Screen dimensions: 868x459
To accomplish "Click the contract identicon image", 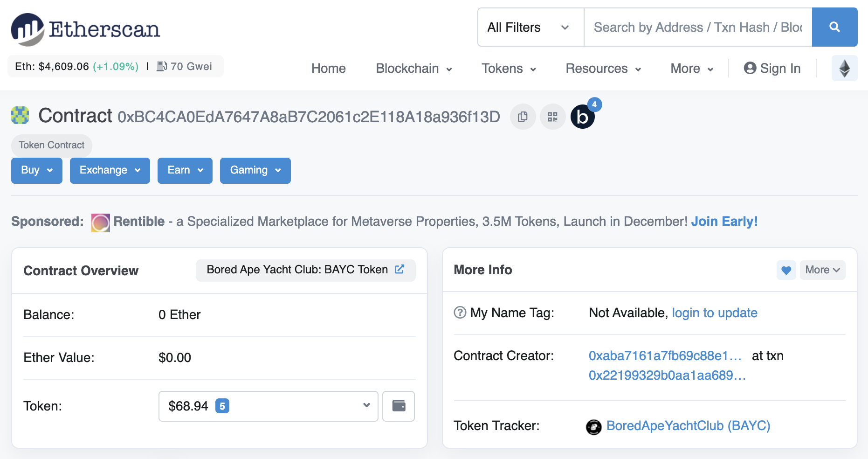I will coord(20,115).
